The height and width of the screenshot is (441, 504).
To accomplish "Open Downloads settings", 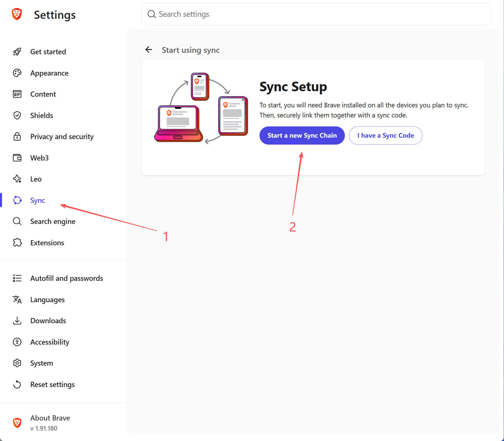I will click(x=48, y=321).
